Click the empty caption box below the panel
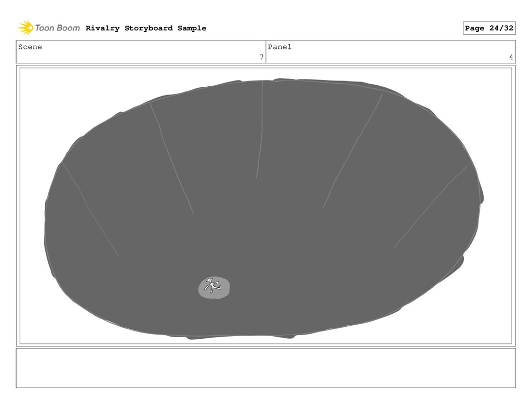This screenshot has height=412, width=532. click(265, 368)
